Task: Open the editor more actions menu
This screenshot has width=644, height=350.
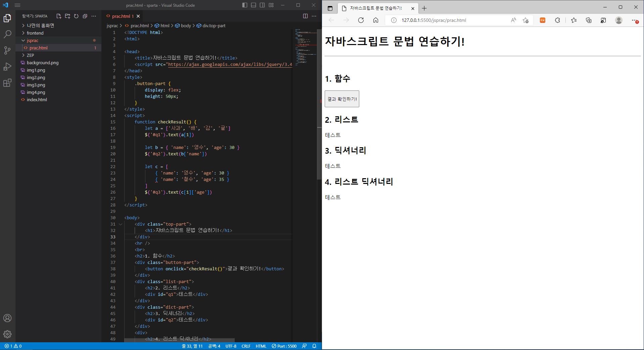Action: pos(314,16)
